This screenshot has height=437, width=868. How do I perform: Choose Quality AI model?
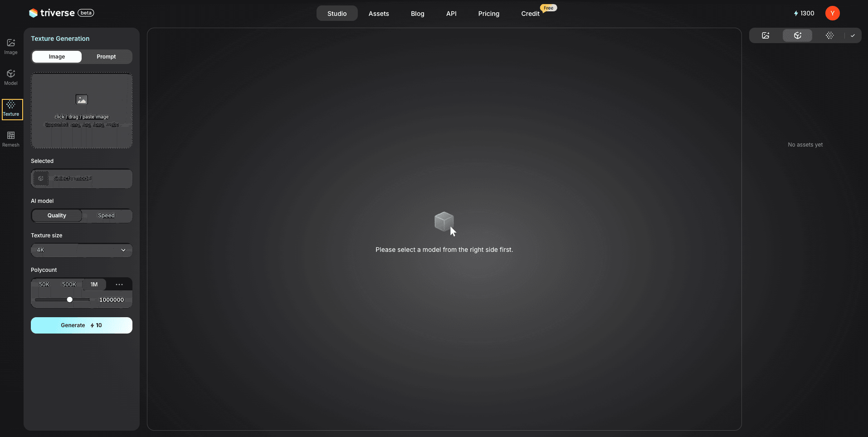57,216
